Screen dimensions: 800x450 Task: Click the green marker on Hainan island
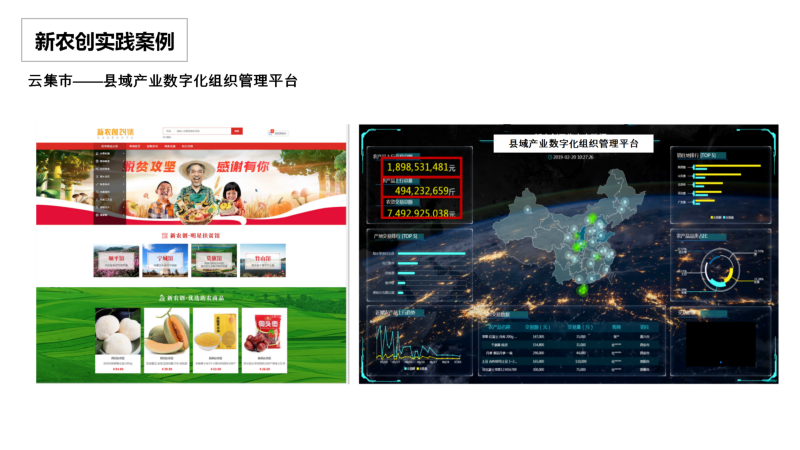tap(582, 290)
